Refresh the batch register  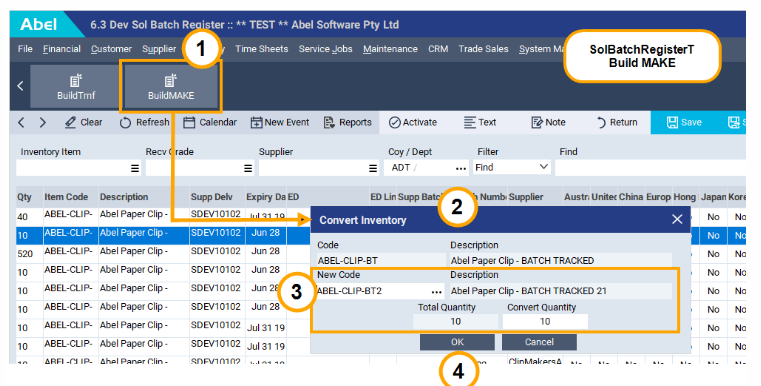coord(145,122)
